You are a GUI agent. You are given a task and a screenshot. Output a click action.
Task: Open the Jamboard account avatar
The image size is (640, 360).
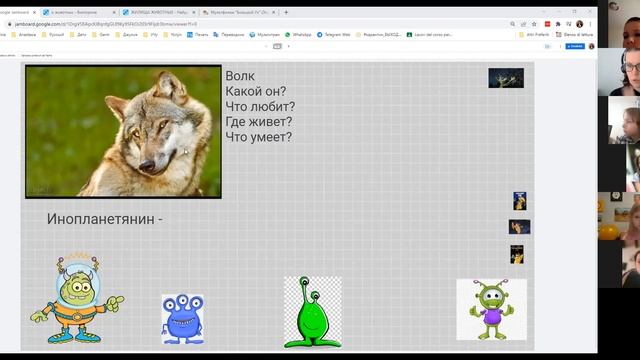click(591, 46)
